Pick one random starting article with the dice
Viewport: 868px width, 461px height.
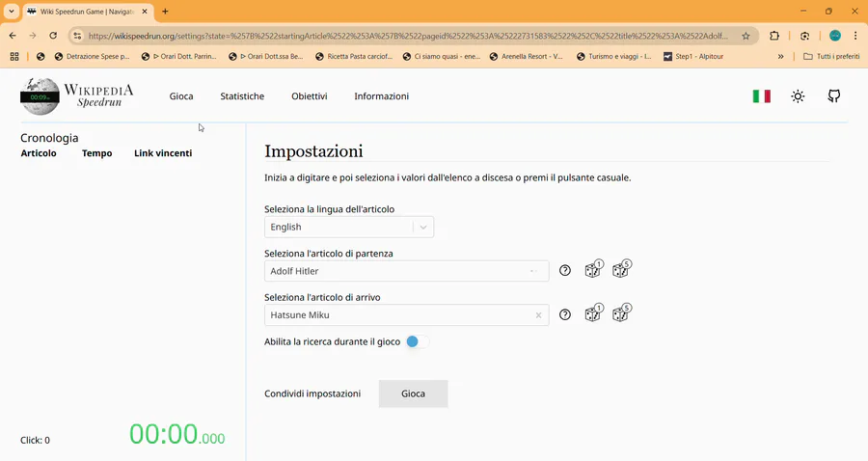pos(593,269)
